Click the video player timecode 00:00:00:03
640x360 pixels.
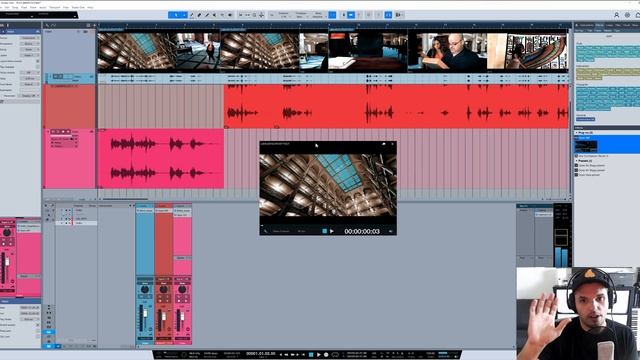tap(362, 231)
